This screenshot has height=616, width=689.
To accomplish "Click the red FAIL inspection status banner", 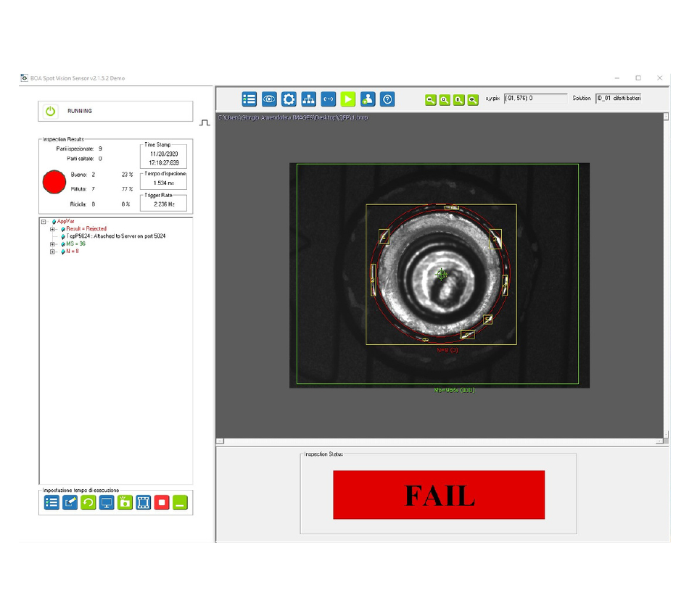I will (x=439, y=495).
